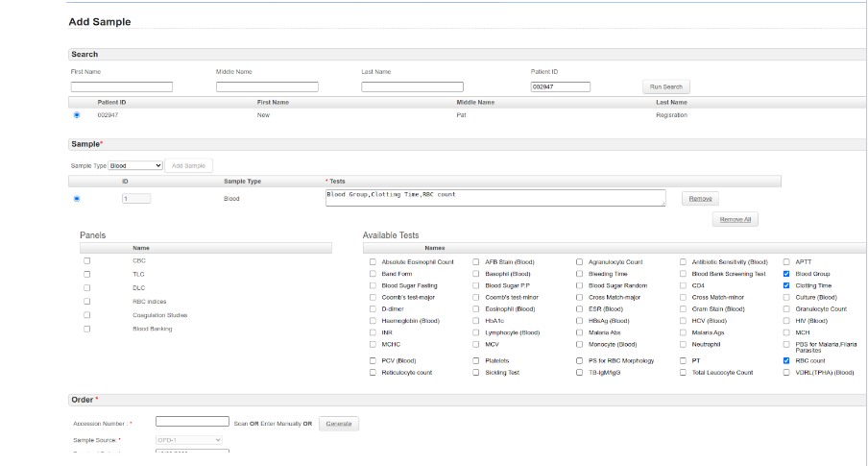Click the Add Sample button
868x466 pixels.
(x=188, y=165)
